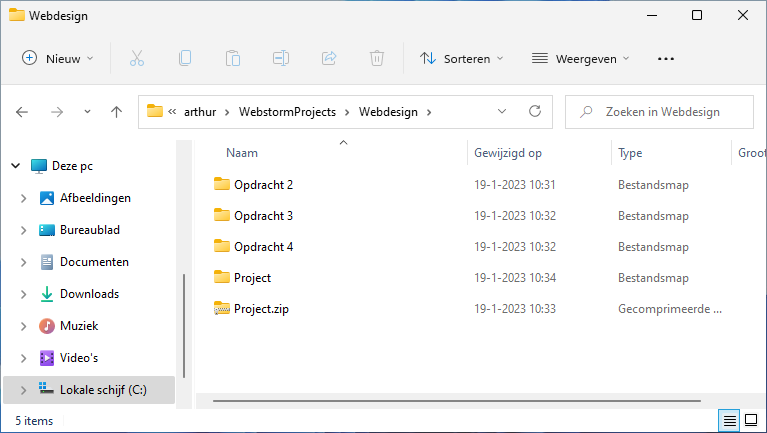Click WebstormProjects in the address path
This screenshot has width=767, height=433.
point(287,112)
